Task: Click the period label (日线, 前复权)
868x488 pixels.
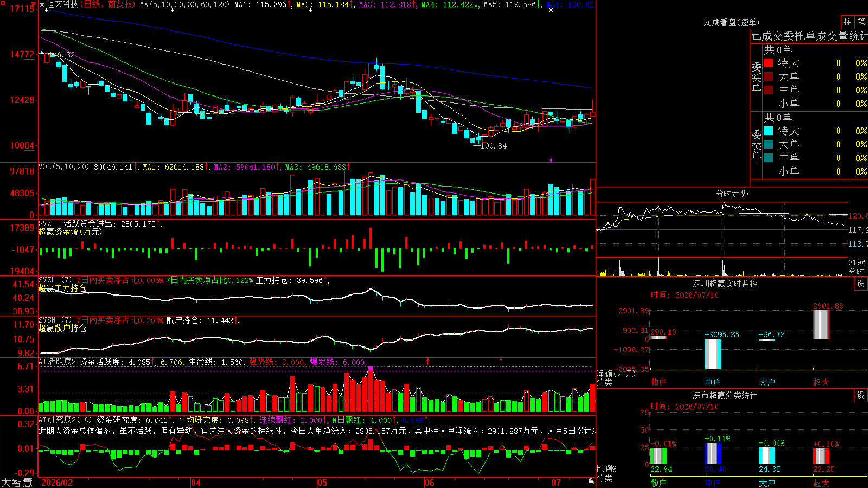Action: click(x=108, y=4)
